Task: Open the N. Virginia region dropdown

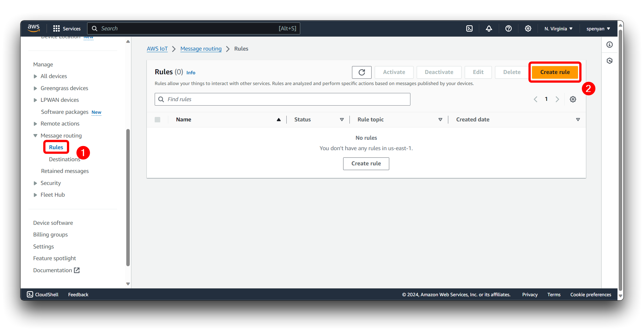Action: (558, 28)
